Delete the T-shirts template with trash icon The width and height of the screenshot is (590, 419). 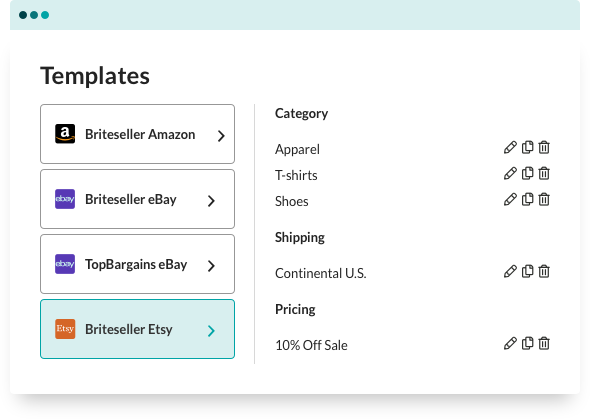[x=544, y=173]
